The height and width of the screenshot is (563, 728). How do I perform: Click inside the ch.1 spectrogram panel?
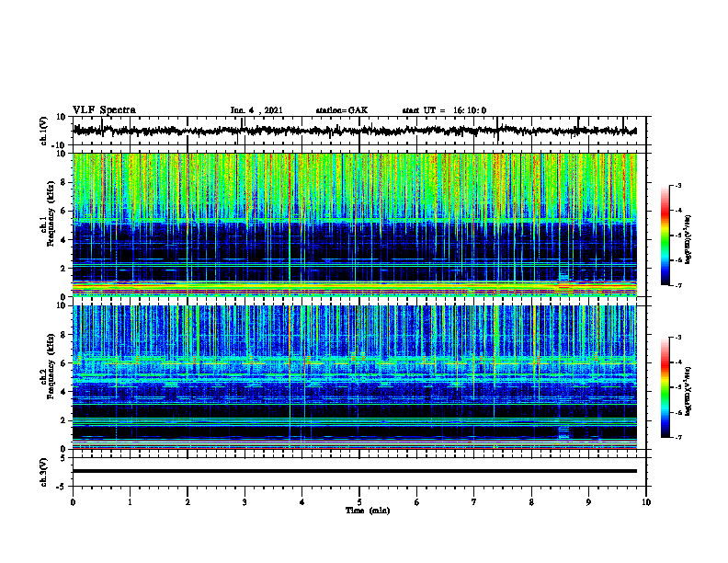click(x=355, y=224)
